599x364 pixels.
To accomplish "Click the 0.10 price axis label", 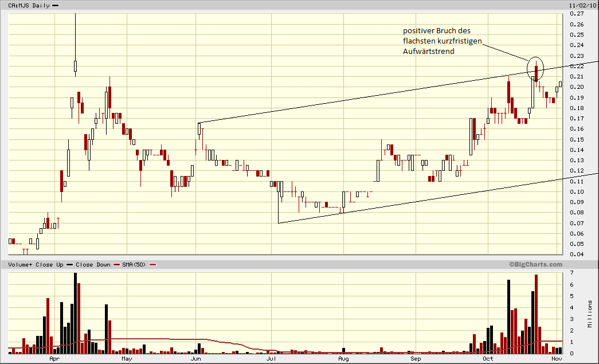I will point(577,191).
